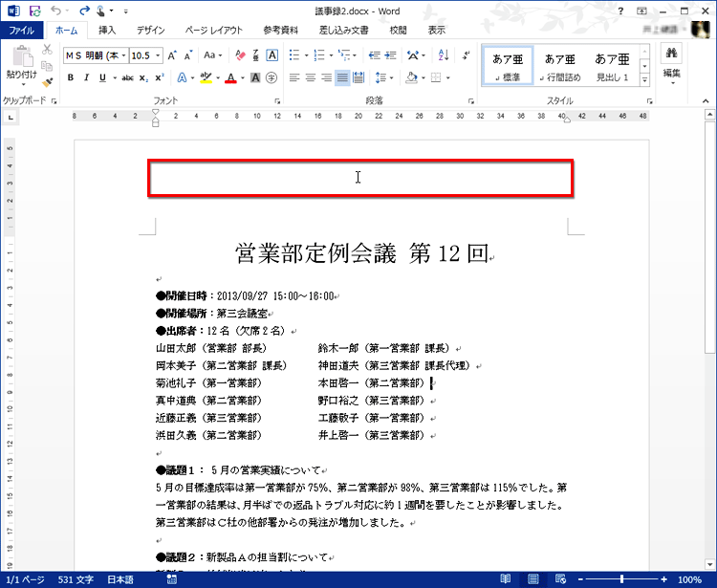Open the font size dropdown
Screen dimensions: 717x588
coord(158,55)
